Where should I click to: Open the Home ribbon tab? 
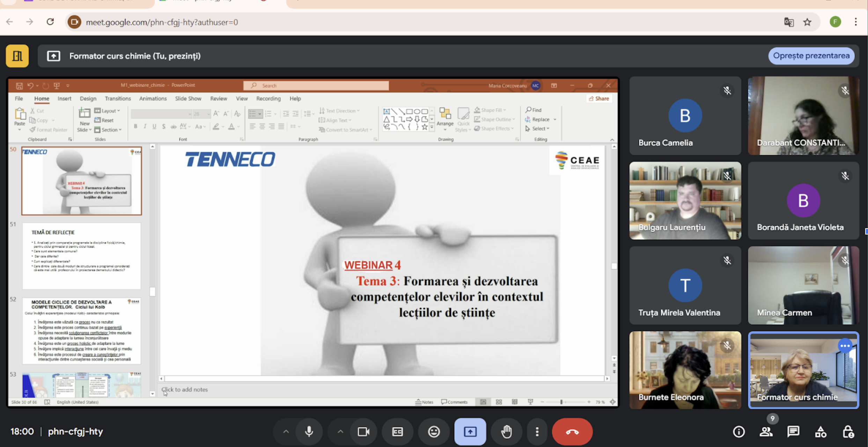42,99
